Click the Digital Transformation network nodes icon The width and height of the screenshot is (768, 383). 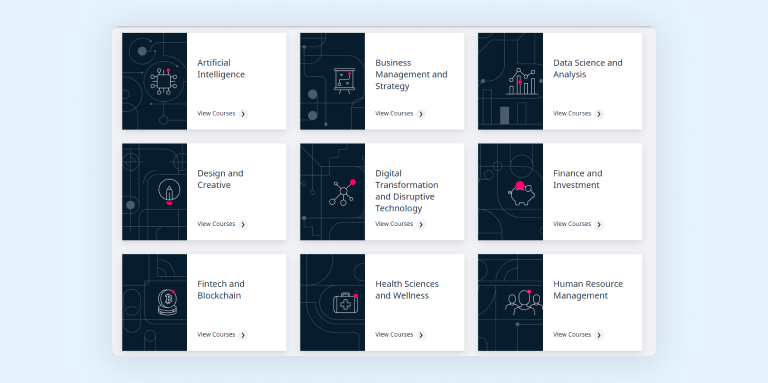(x=342, y=192)
